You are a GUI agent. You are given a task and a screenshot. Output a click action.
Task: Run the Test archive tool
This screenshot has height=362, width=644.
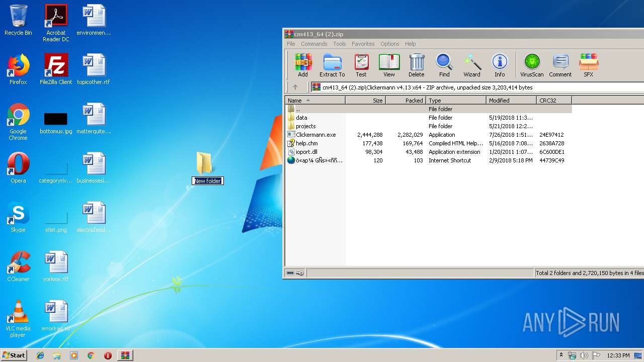click(361, 65)
